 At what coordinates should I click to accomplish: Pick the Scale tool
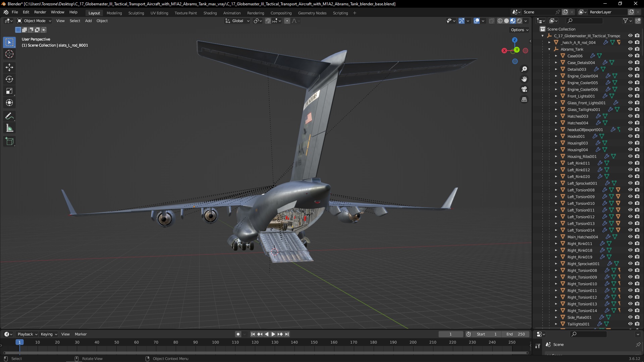click(x=9, y=91)
